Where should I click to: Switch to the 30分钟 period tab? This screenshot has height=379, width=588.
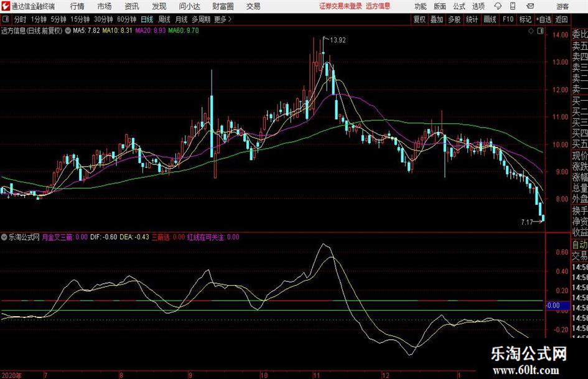pos(103,19)
